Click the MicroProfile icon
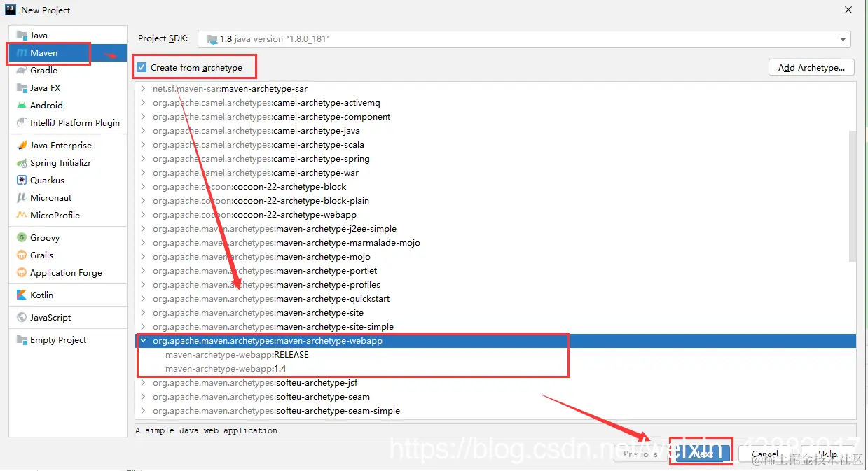 [22, 216]
